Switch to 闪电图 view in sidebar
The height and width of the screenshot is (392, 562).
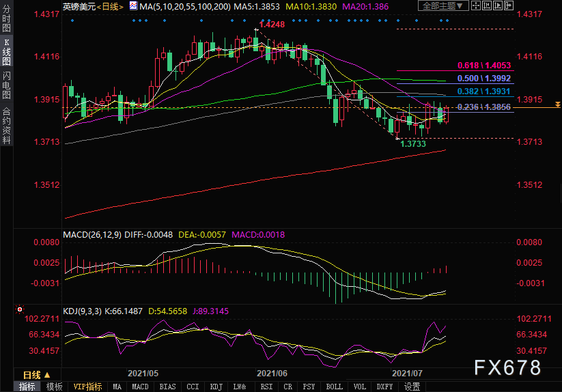tap(6, 84)
